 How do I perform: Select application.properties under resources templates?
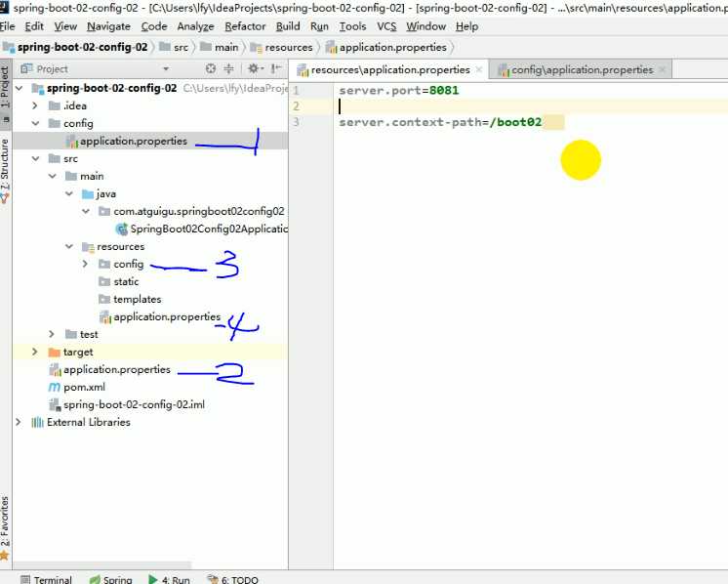coord(160,317)
